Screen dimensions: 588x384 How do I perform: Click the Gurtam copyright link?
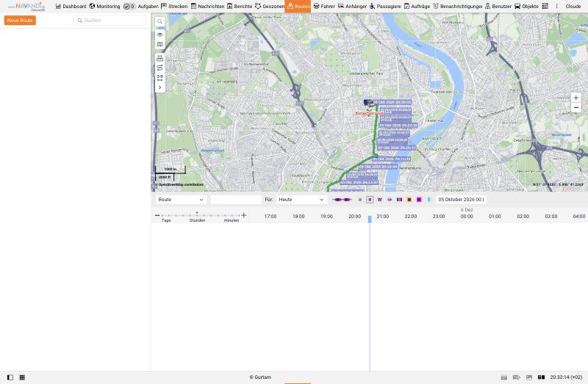260,377
